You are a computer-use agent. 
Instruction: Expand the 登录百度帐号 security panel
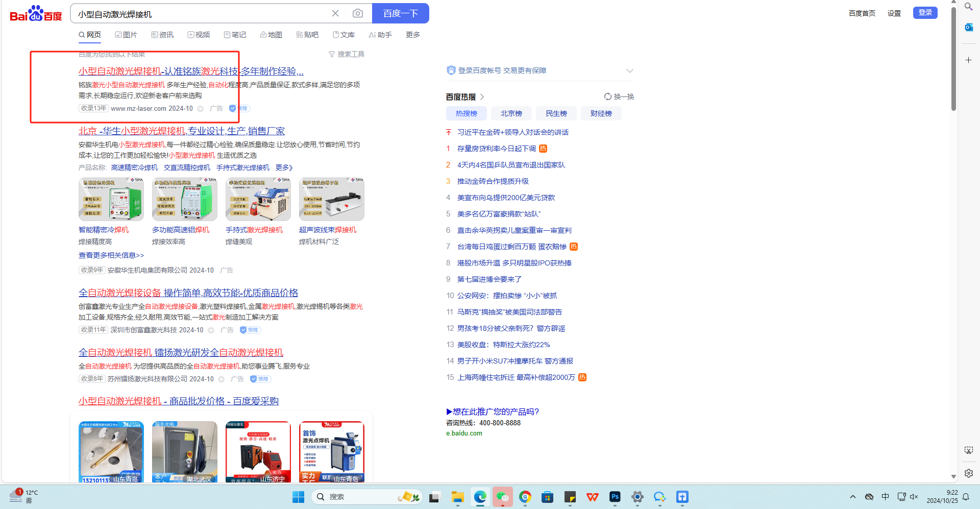pyautogui.click(x=629, y=71)
